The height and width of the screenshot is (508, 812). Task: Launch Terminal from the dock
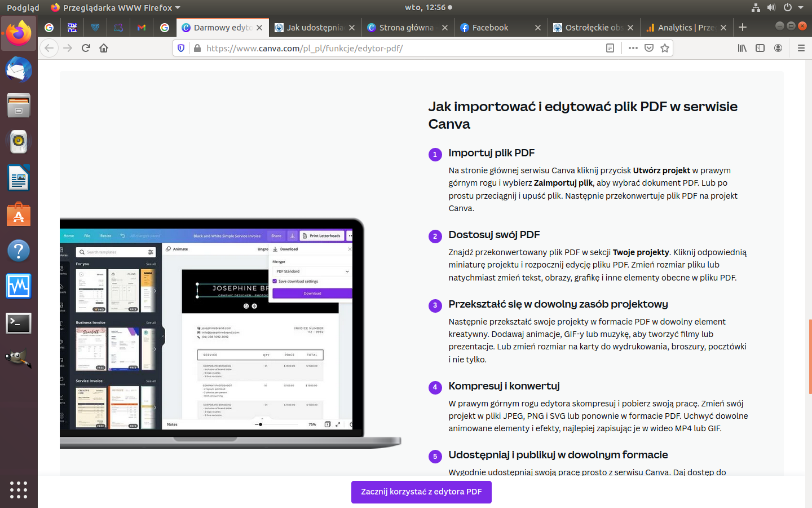(x=19, y=323)
